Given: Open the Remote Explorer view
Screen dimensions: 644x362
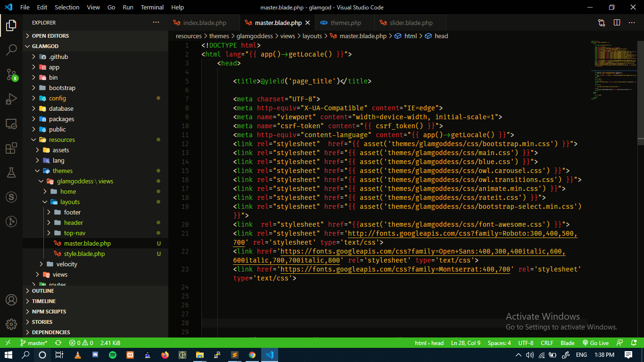Looking at the screenshot, I should tap(11, 123).
